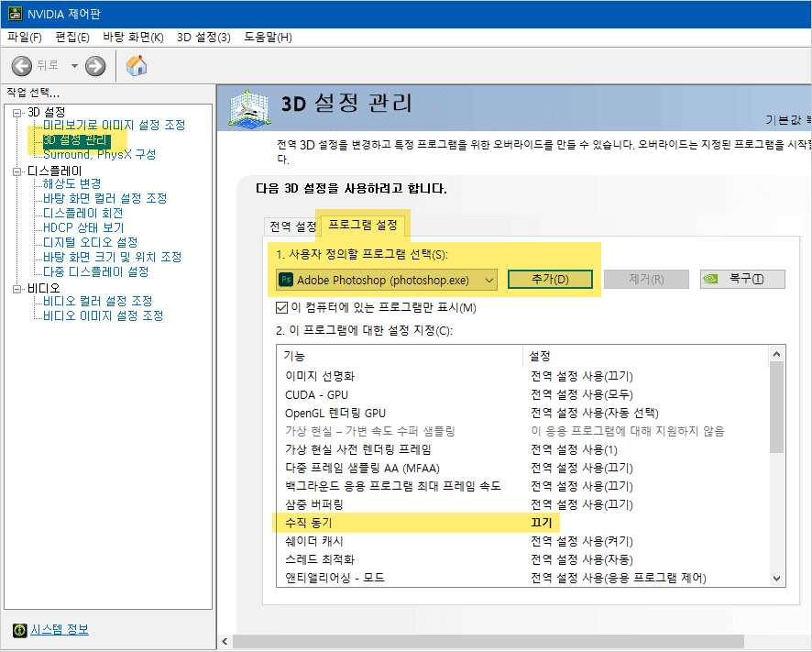Click the NVIDIA logo on 복구 button
The height and width of the screenshot is (652, 812).
(710, 280)
